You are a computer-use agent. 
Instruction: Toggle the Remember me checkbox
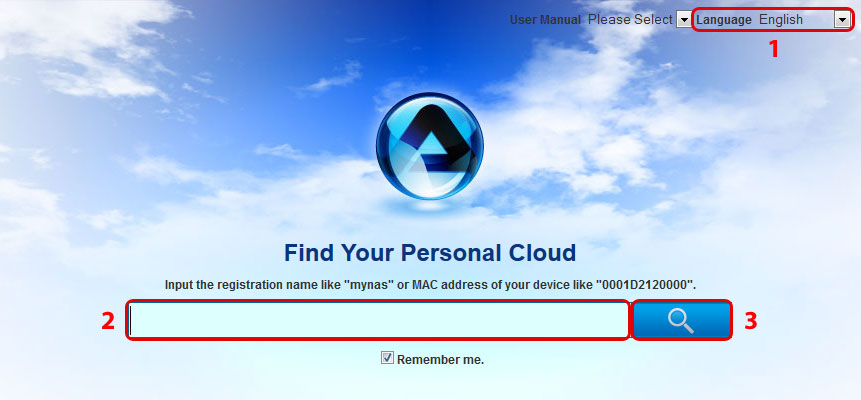[x=388, y=358]
